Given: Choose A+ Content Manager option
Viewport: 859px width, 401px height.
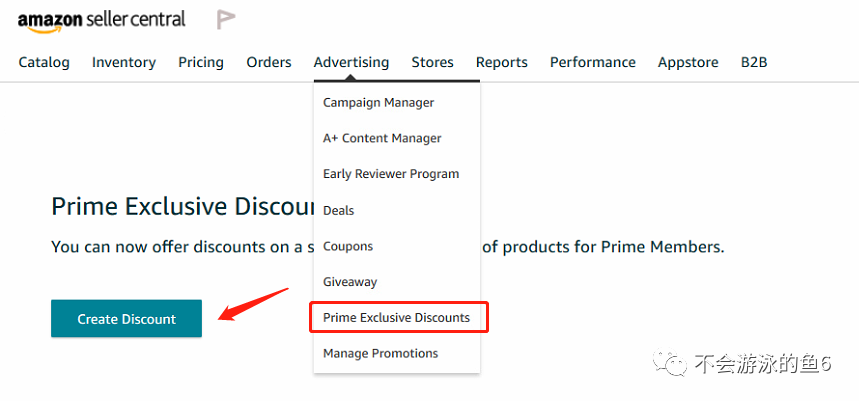Looking at the screenshot, I should 382,138.
